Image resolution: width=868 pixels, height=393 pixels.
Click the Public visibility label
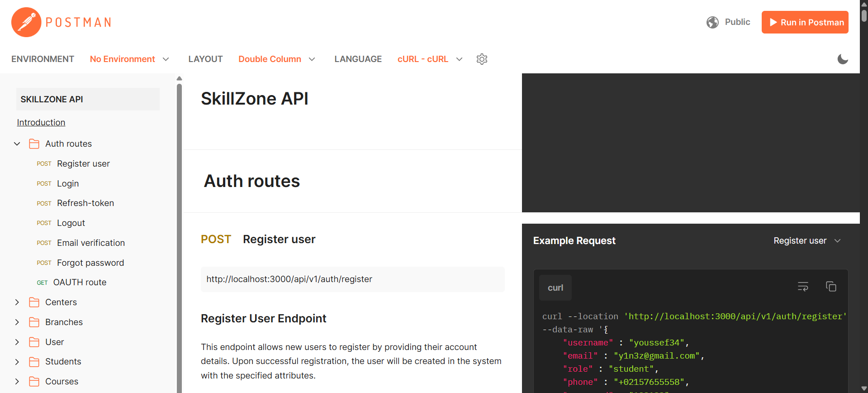click(x=737, y=22)
